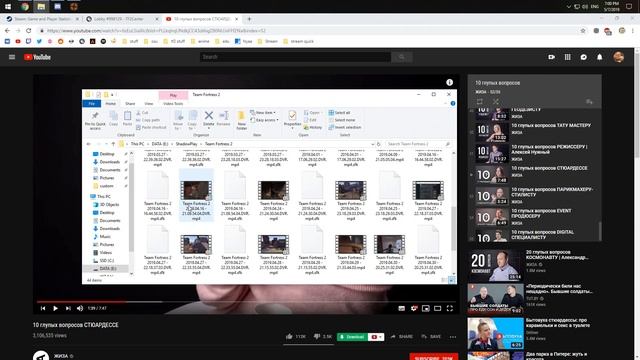The height and width of the screenshot is (360, 640).
Task: Click Pin to Quick access icon
Action: click(x=95, y=120)
